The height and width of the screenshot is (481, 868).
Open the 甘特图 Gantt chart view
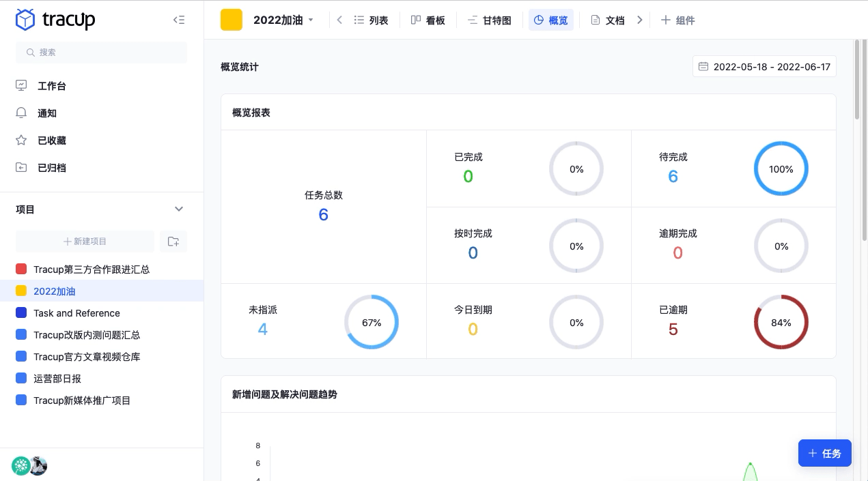pos(489,20)
